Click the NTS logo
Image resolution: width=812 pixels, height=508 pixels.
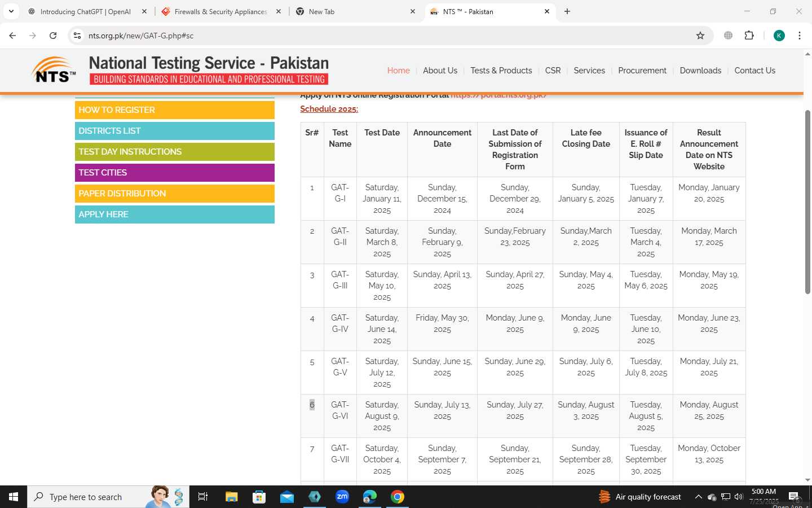54,70
